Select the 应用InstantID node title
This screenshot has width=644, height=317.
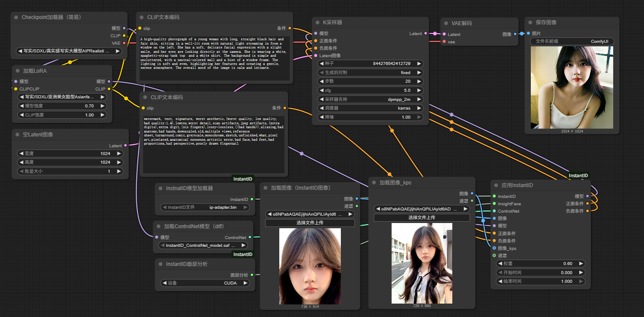pyautogui.click(x=517, y=185)
